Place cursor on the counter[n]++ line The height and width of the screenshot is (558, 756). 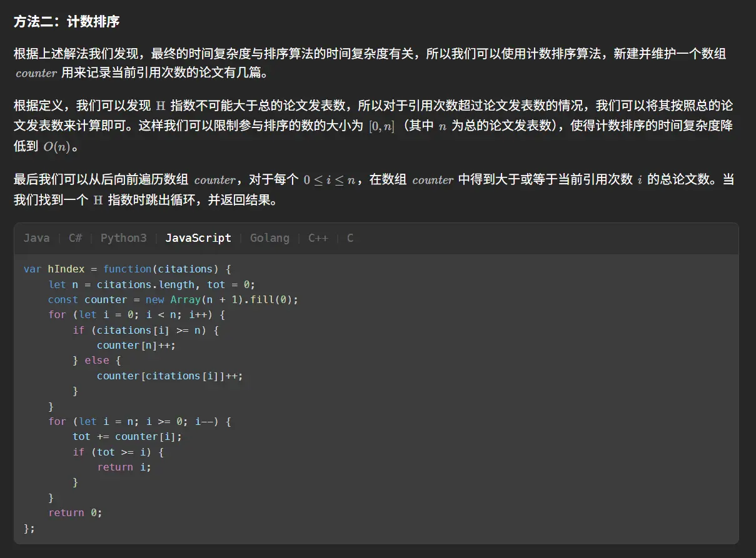pos(136,345)
